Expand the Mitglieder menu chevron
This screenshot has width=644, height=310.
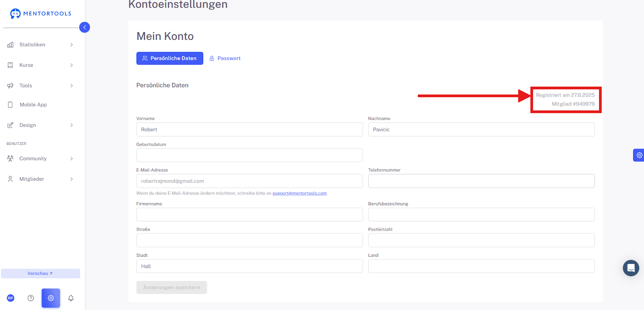72,179
